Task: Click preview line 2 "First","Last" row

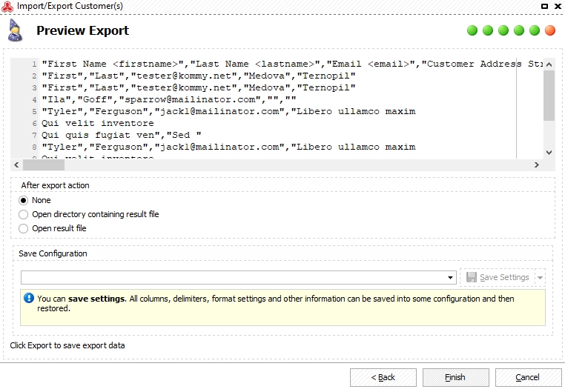Action: tap(199, 76)
